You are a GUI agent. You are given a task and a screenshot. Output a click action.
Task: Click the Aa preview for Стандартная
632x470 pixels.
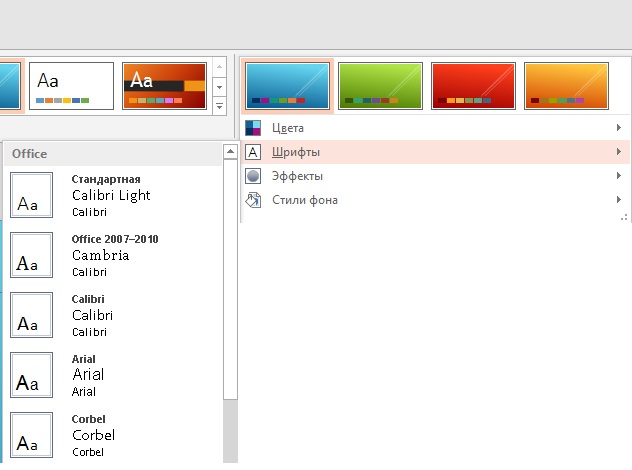pyautogui.click(x=31, y=195)
